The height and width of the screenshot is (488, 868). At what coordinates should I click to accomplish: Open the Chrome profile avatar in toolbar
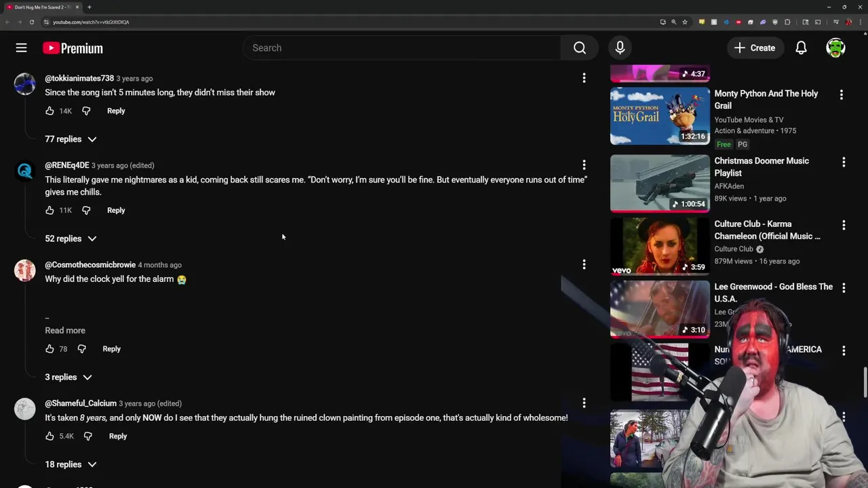click(x=848, y=22)
